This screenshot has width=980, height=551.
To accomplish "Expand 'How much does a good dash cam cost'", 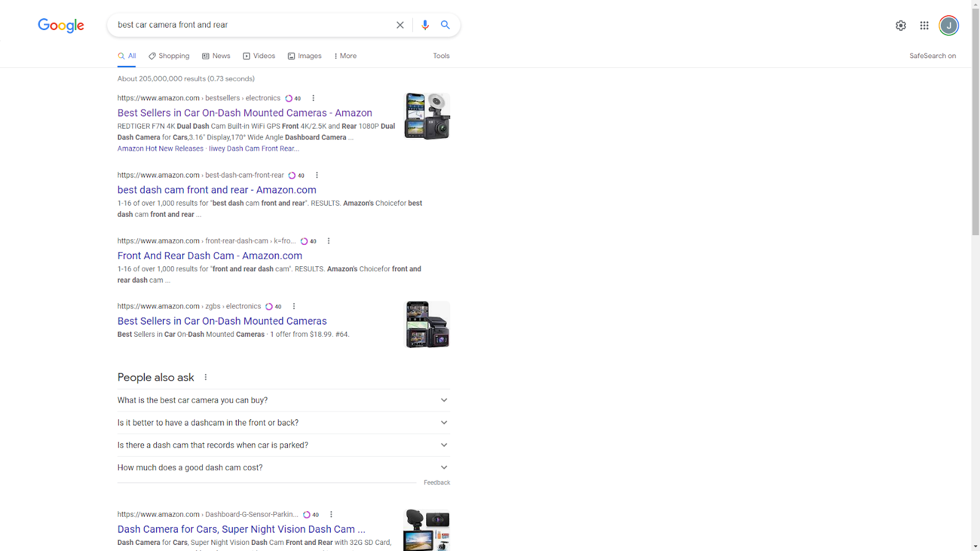I will 284,468.
